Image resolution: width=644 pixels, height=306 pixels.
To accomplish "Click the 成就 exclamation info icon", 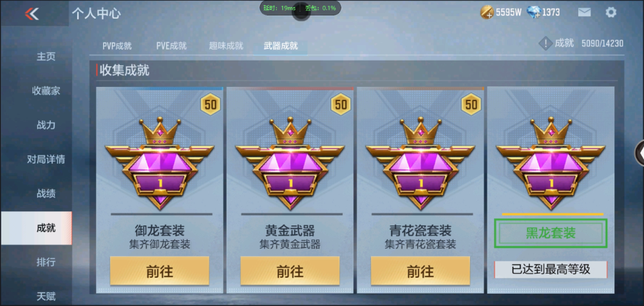I will [545, 43].
